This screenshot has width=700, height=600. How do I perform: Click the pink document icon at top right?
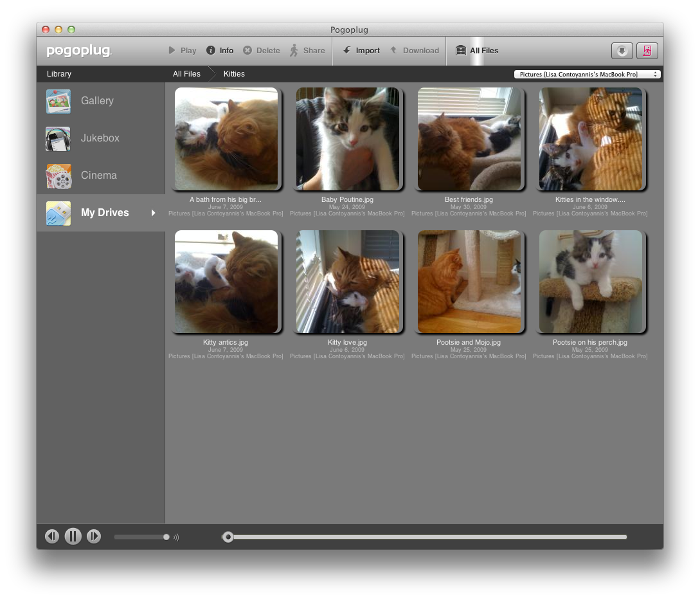click(x=647, y=51)
